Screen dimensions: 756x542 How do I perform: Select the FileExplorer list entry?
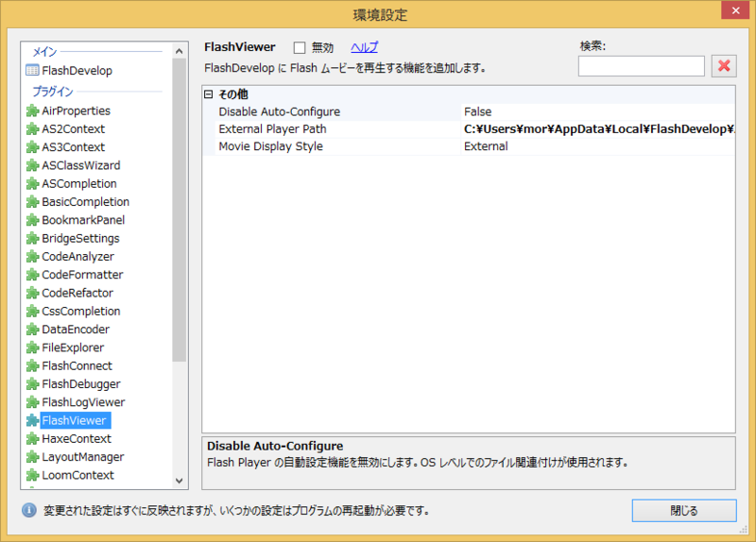point(73,347)
